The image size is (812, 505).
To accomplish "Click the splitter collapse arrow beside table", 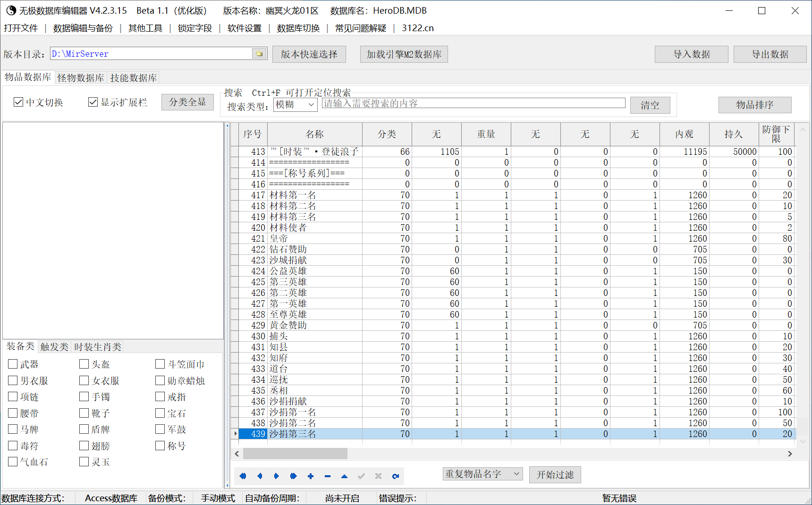I will coord(228,126).
